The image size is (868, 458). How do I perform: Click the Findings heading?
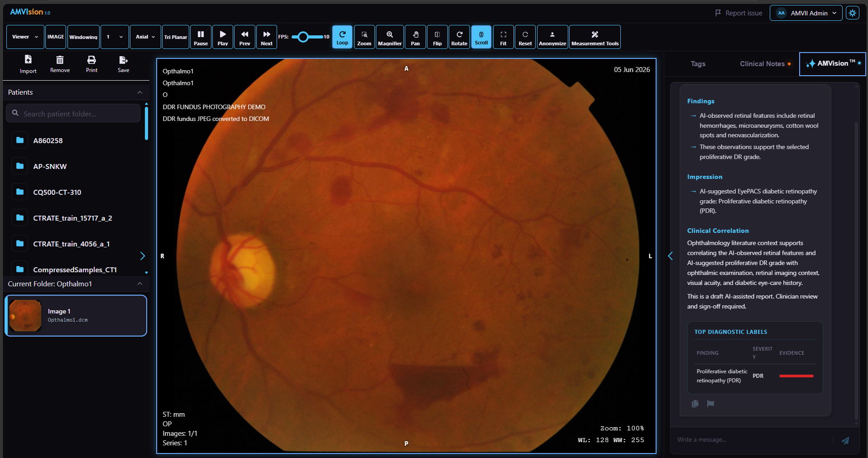click(700, 101)
